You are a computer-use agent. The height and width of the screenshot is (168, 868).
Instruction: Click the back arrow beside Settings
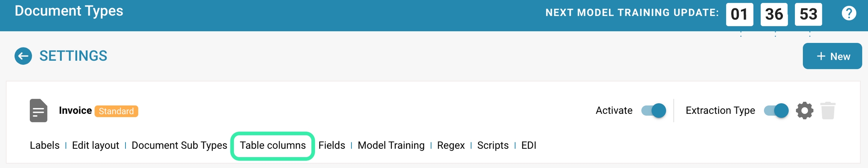23,56
